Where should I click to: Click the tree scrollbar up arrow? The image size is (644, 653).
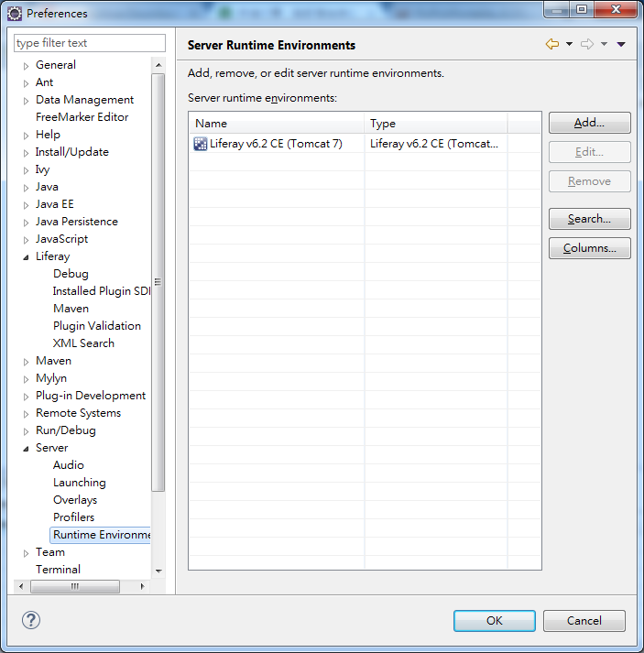[x=158, y=65]
